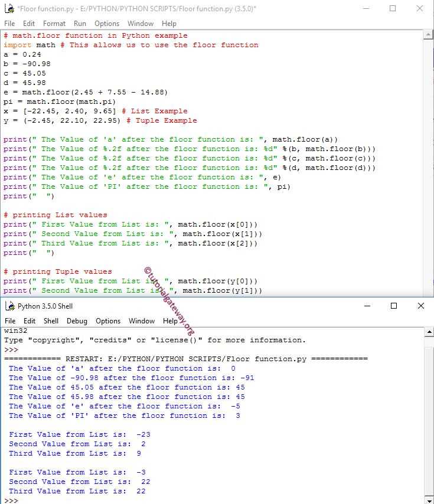This screenshot has height=504, width=434.
Task: Click the editor vertical scrollbar track
Action: (x=428, y=167)
